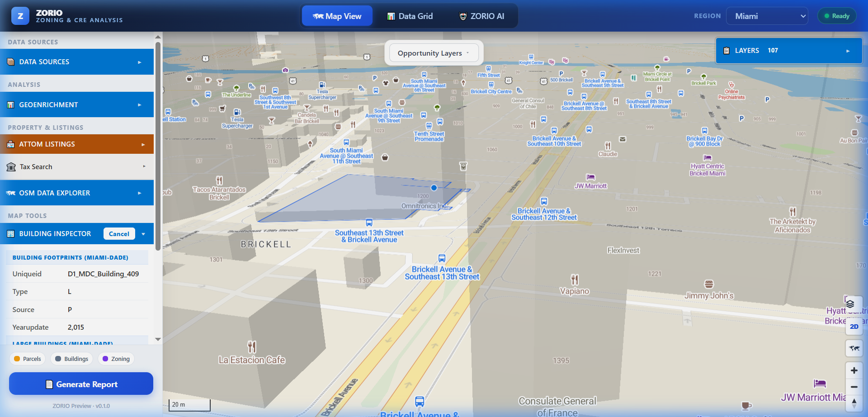
Task: Click the Vapiano restaurant icon
Action: point(575,280)
